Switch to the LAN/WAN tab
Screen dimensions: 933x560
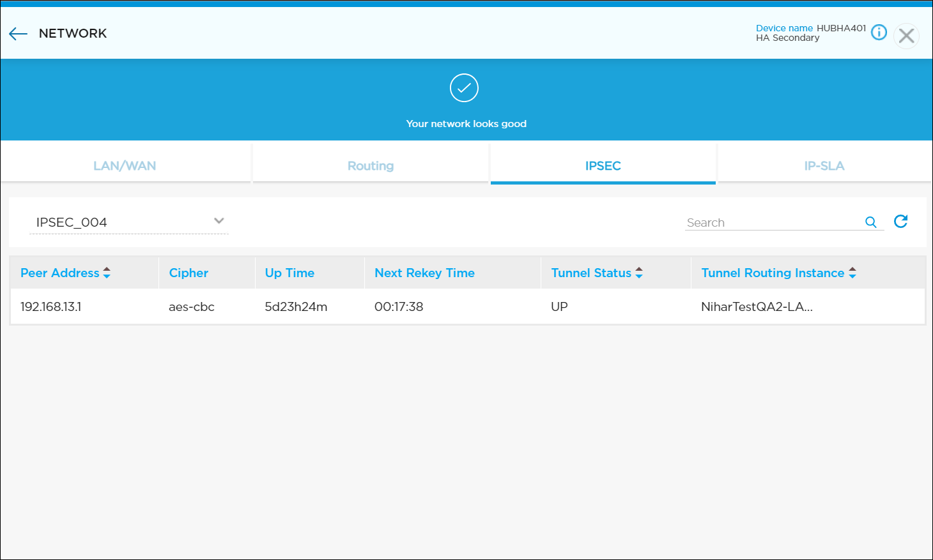[125, 166]
